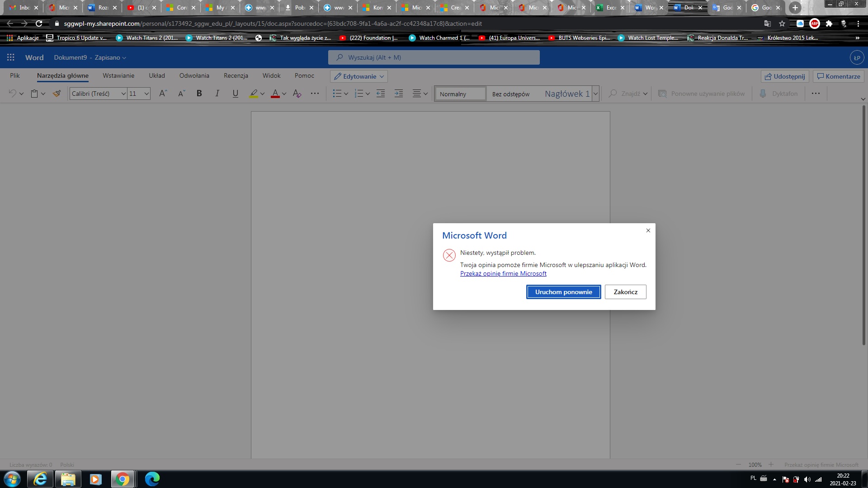The image size is (868, 488).
Task: Open more font options ellipsis
Action: pos(315,94)
